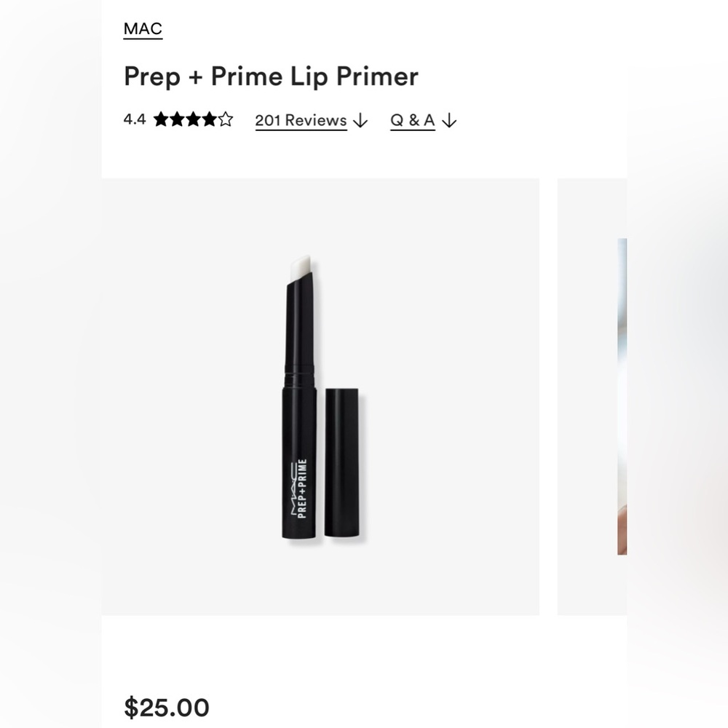Click the down arrow beside Q & A
The width and height of the screenshot is (728, 728).
pyautogui.click(x=449, y=121)
